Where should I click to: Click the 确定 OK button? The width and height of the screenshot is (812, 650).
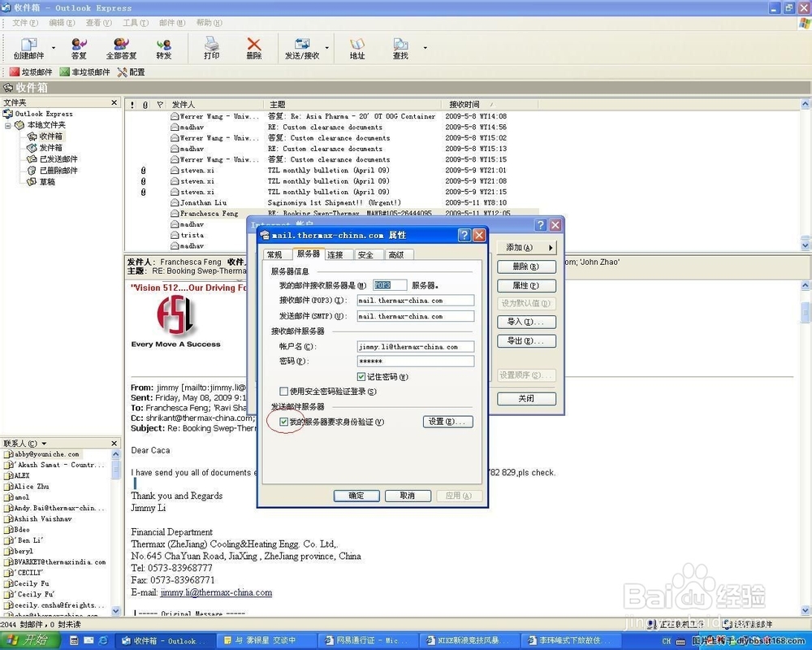[x=356, y=496]
